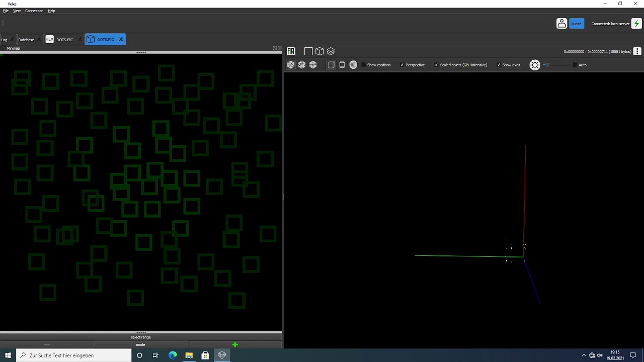The image size is (644, 362).
Task: Click the 3D trigram viewport canvas
Action: point(464,210)
